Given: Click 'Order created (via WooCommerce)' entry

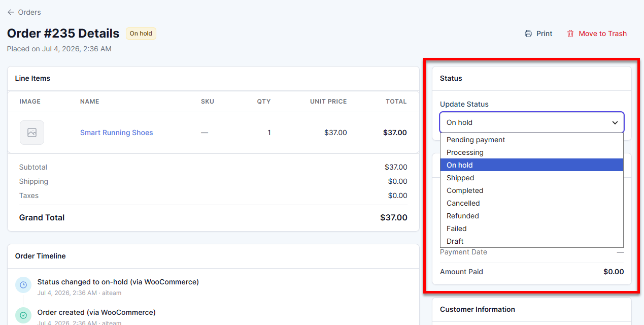Looking at the screenshot, I should tap(96, 312).
